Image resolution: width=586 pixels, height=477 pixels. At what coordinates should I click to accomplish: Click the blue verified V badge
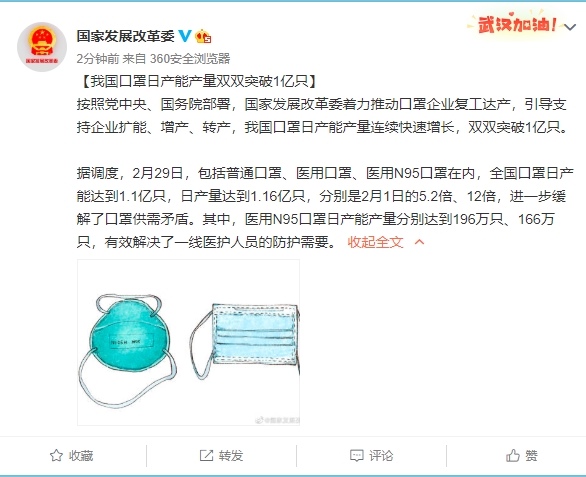185,36
